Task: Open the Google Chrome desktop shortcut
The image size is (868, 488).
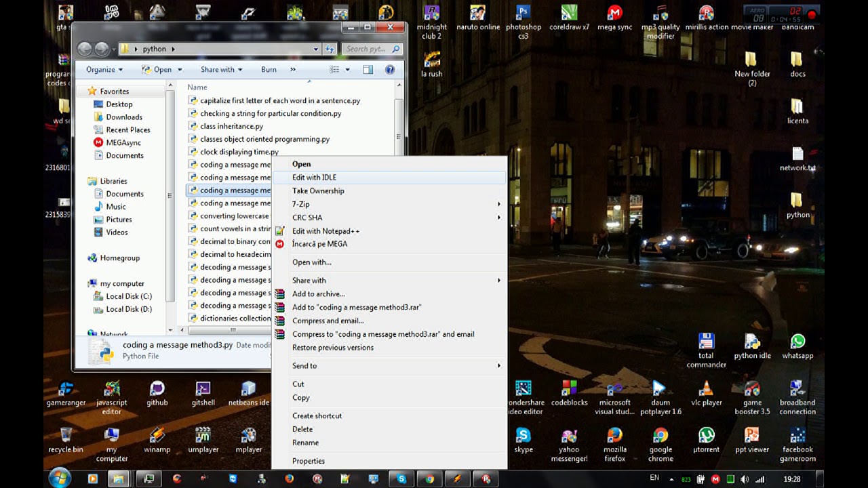Action: [660, 436]
